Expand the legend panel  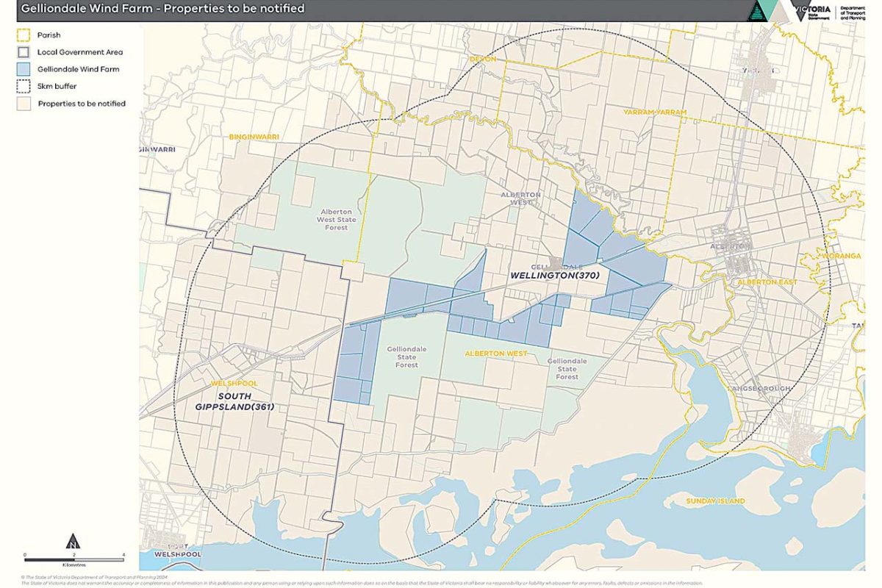(70, 70)
